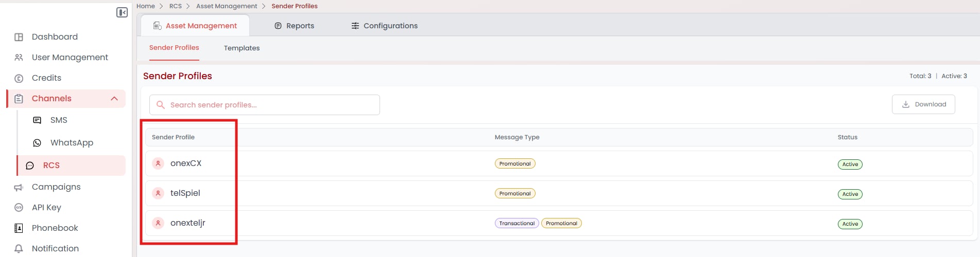Select the telSpiel sender profile name
The height and width of the screenshot is (257, 980).
185,193
